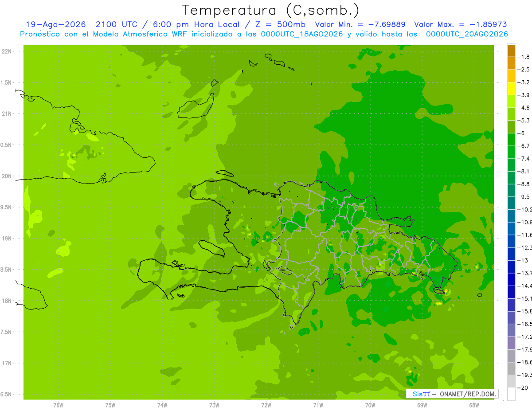532x411 pixels.
Task: Click the "0000UTC_20AGO2026" valid-until text
Action: click(467, 34)
